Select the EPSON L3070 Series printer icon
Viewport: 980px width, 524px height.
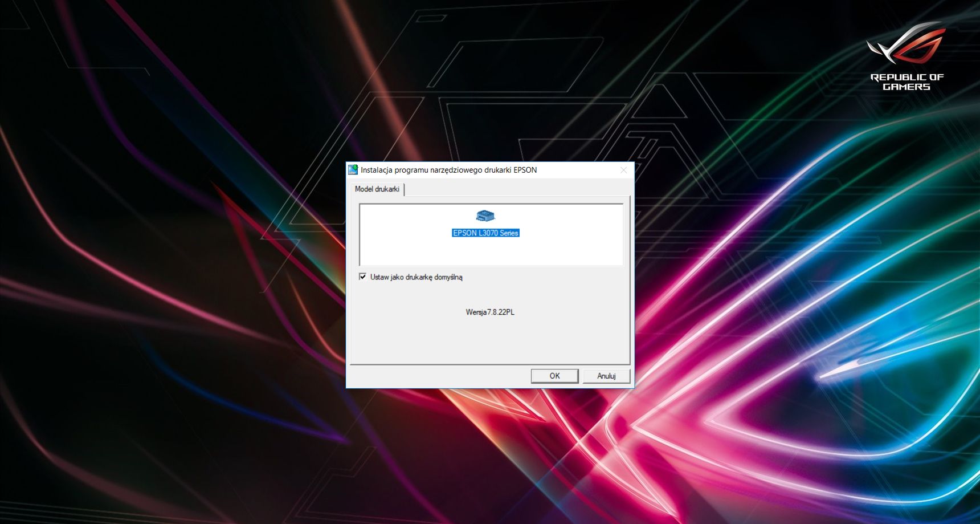coord(485,216)
